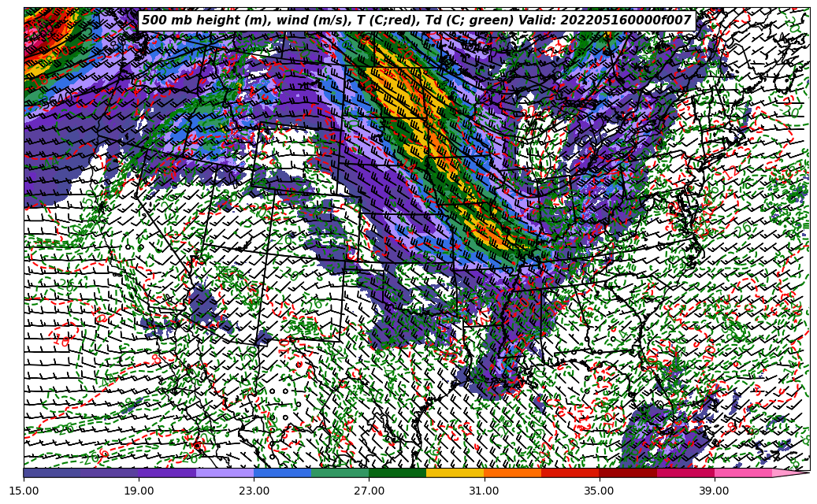Click the blue colorbar segment after 23.00
Viewport: 817px width, 504px height.
coord(282,473)
